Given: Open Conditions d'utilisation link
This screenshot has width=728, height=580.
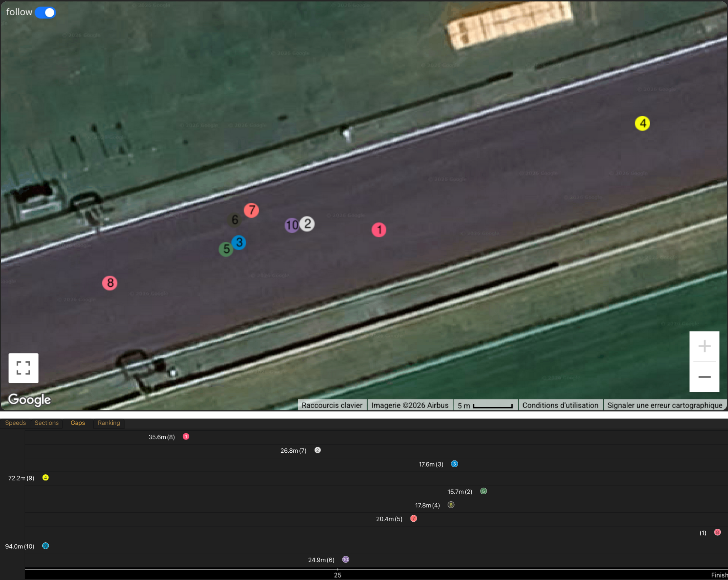Looking at the screenshot, I should (560, 405).
